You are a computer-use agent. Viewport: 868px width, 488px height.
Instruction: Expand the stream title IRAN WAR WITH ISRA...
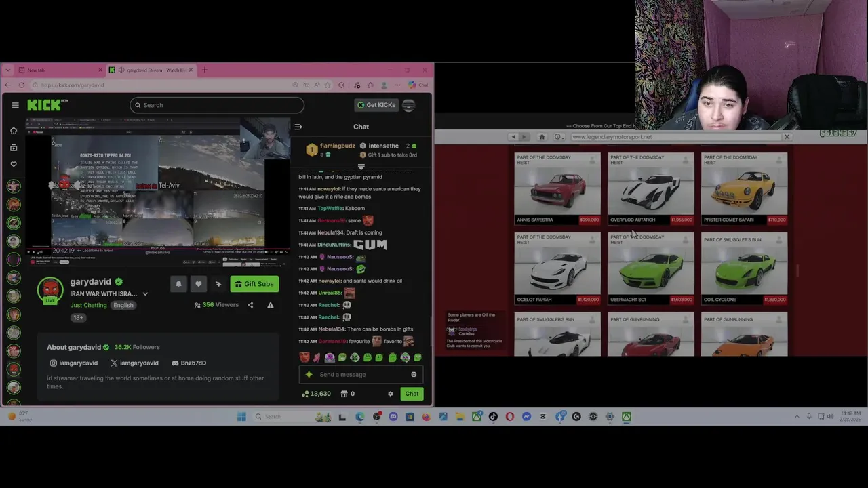(x=145, y=294)
